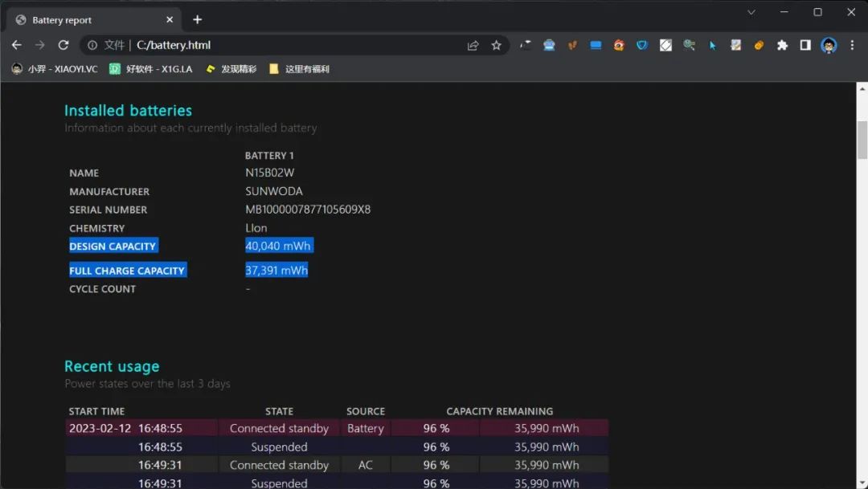This screenshot has height=489, width=868.
Task: Open the 好软件 - X1G.LA bookmark
Action: point(151,69)
